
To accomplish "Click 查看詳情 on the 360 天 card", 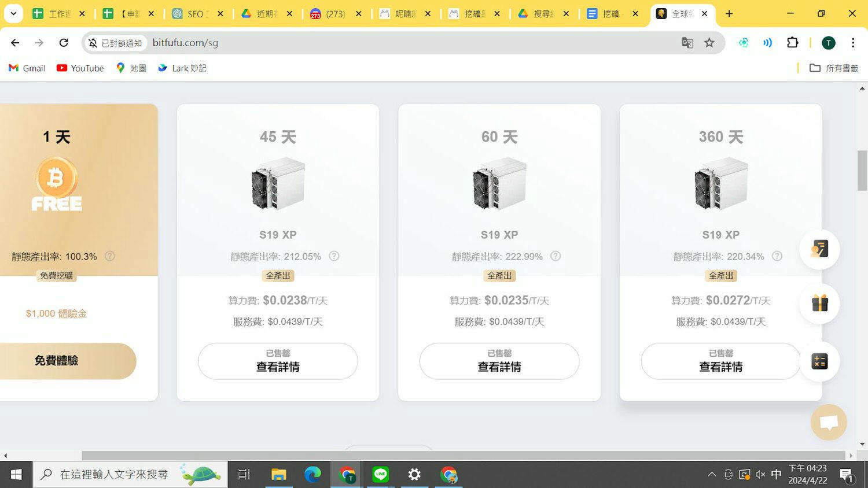I will pos(721,361).
